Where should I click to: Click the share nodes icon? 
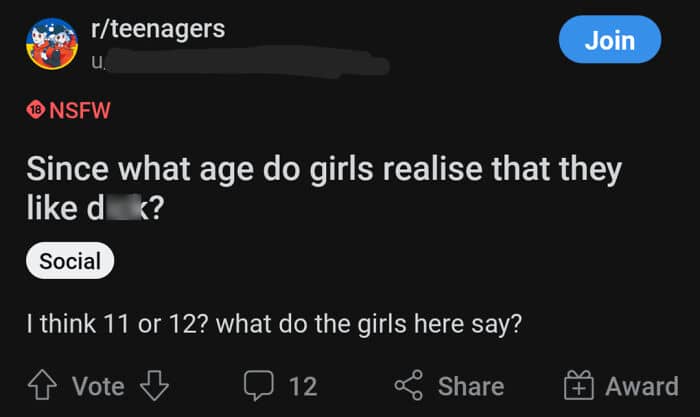click(408, 386)
